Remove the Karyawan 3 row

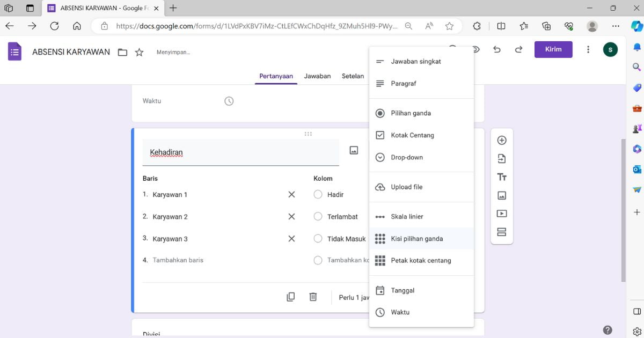(x=291, y=239)
